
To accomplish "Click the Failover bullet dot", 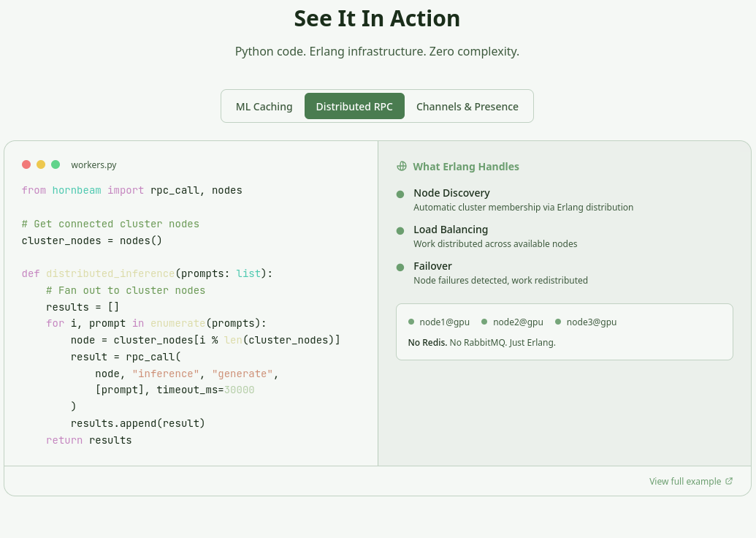I will (400, 267).
